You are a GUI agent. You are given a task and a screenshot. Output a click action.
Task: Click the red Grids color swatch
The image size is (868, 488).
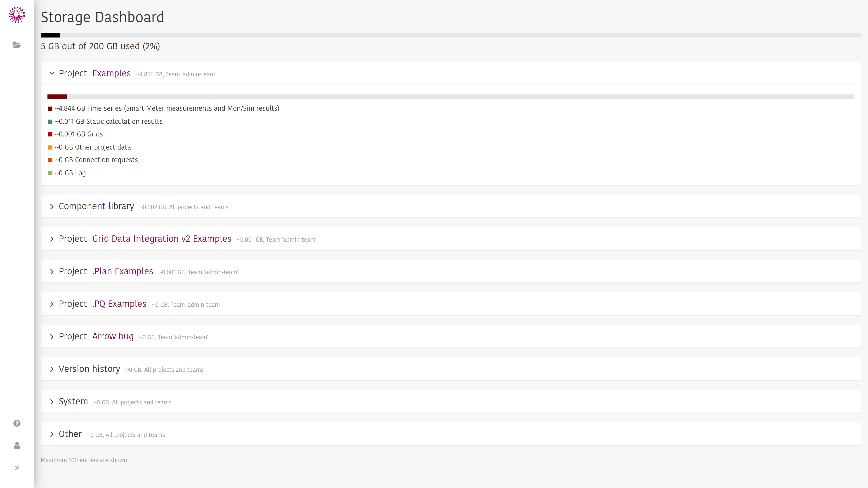50,134
